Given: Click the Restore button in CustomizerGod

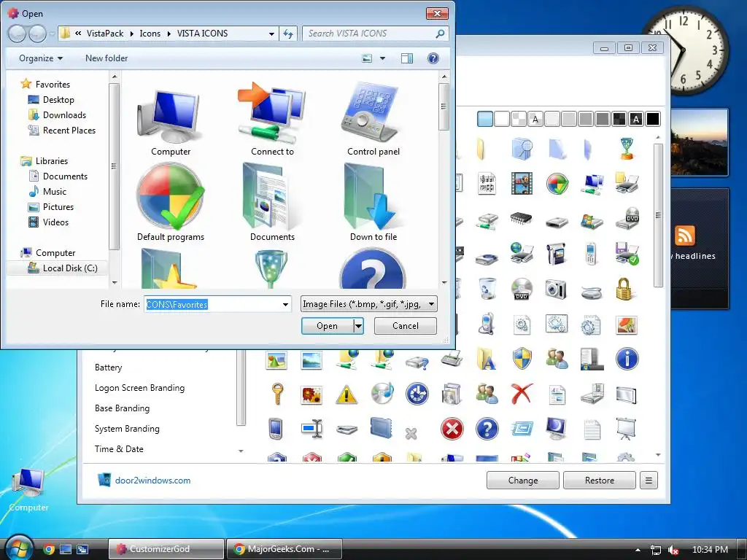Looking at the screenshot, I should tap(600, 481).
